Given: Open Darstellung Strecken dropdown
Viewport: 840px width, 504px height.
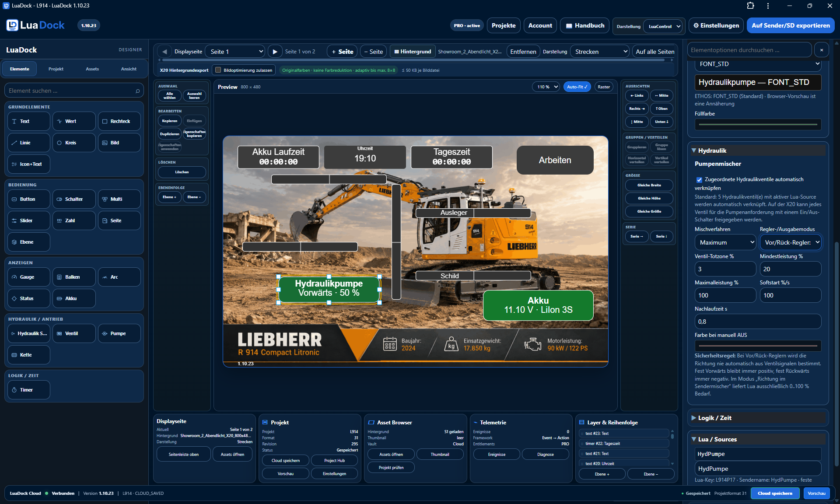Looking at the screenshot, I should [600, 52].
